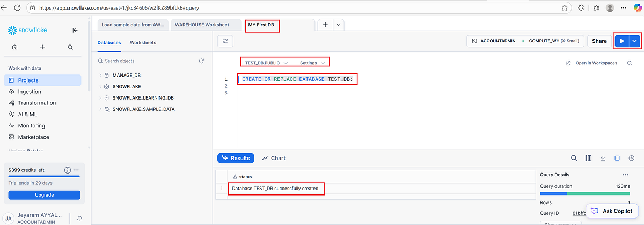This screenshot has height=225, width=644.
Task: Open the run options dropdown arrow
Action: tap(635, 41)
